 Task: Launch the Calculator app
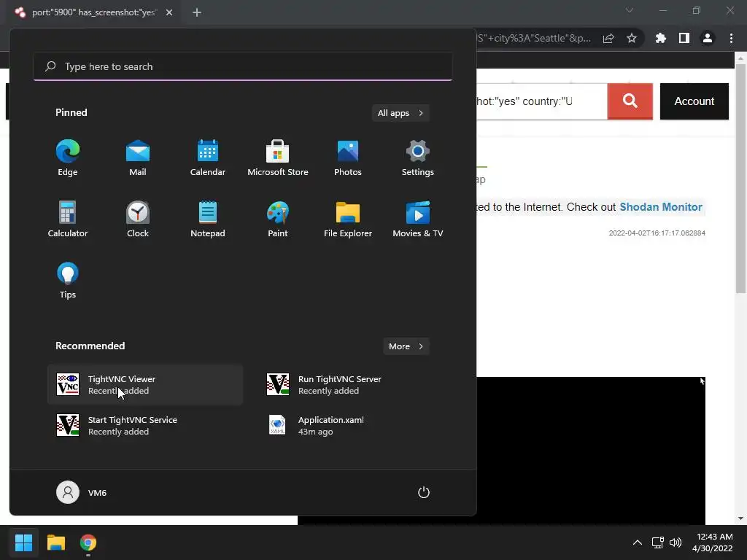tap(68, 219)
